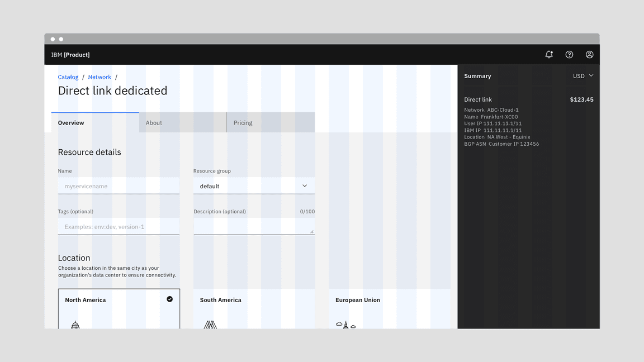
Task: Click the European Union landmark icon
Action: pyautogui.click(x=345, y=325)
